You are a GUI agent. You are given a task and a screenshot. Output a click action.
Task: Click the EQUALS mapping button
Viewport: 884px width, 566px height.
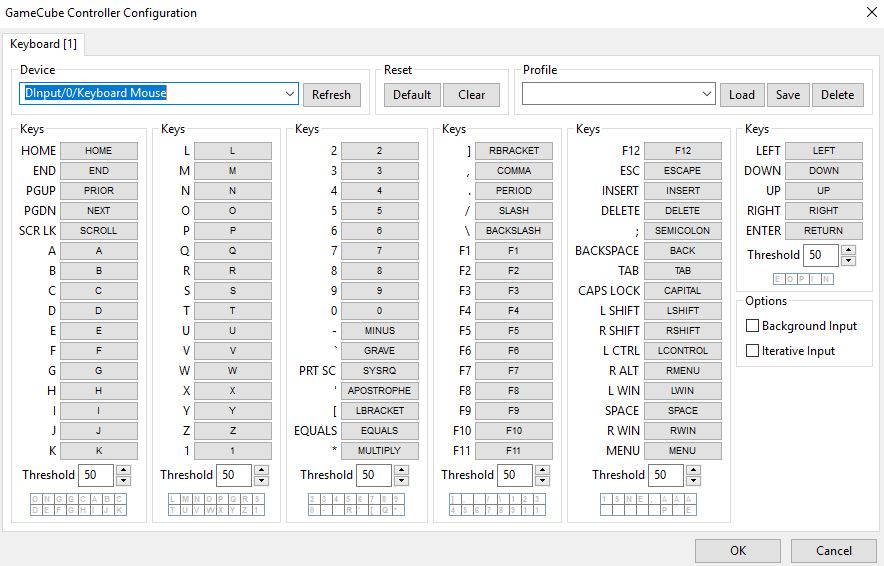click(x=379, y=431)
